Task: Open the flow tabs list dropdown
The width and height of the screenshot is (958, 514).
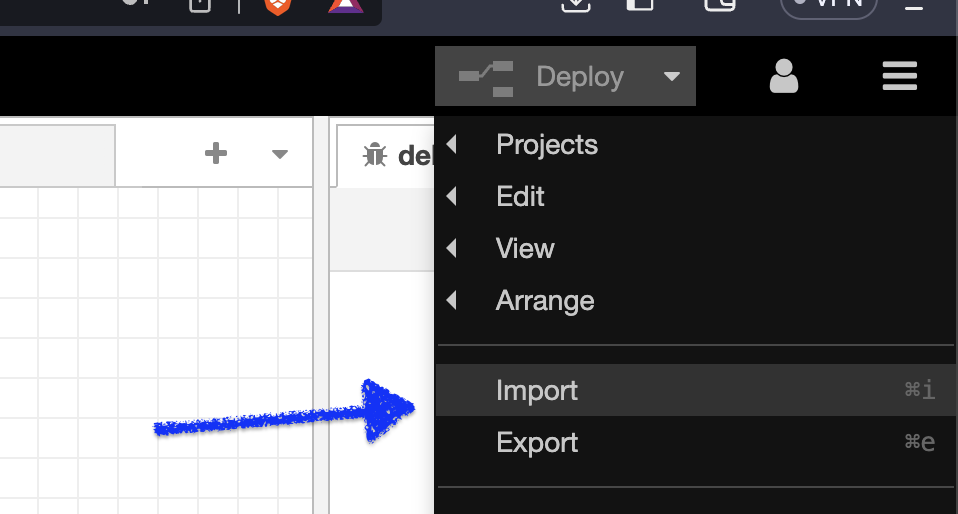Action: click(x=280, y=154)
